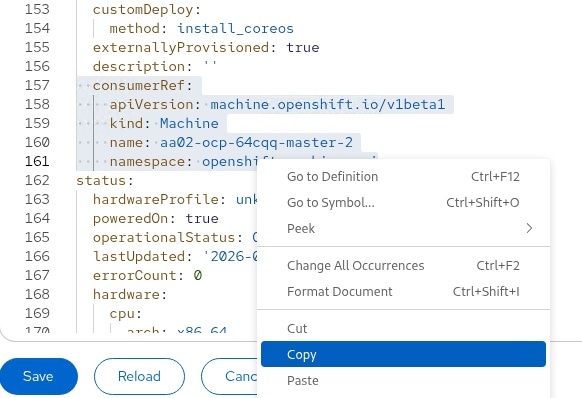Click the hardware key on line 168
This screenshot has height=398, width=582.
126,294
